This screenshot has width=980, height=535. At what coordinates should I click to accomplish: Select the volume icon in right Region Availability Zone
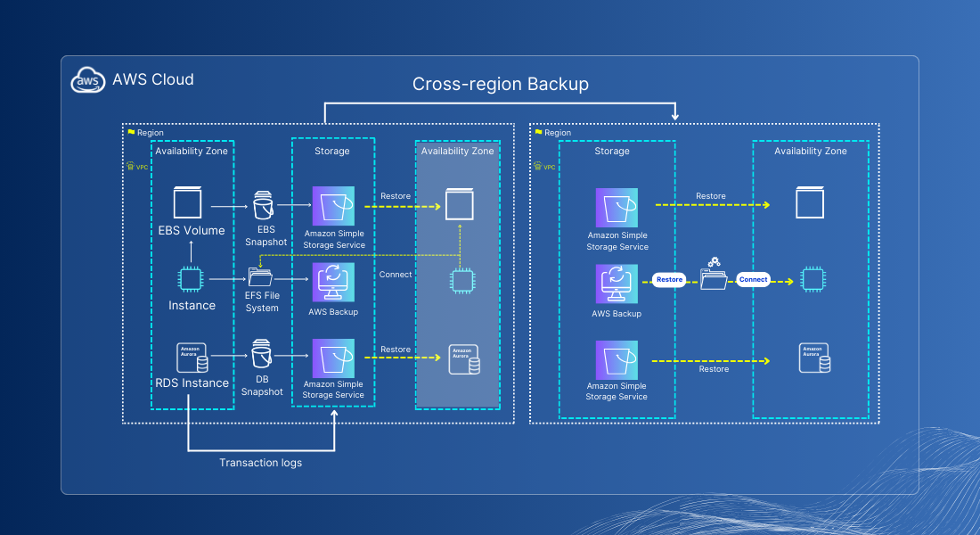(810, 202)
